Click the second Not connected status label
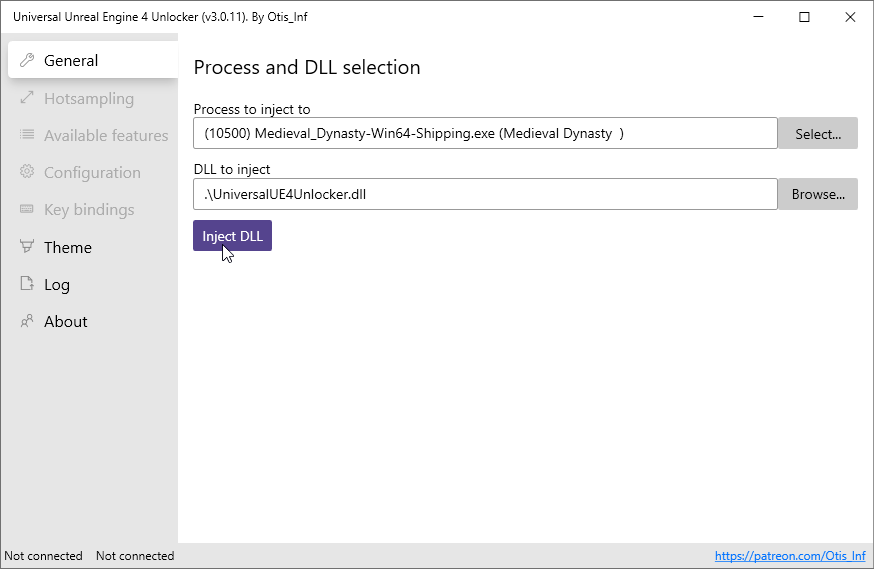The height and width of the screenshot is (569, 874). [135, 556]
